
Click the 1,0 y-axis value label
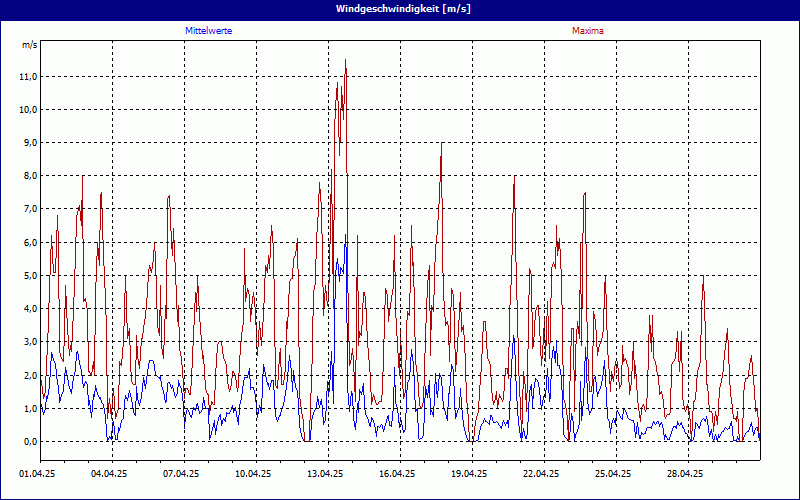pyautogui.click(x=28, y=408)
